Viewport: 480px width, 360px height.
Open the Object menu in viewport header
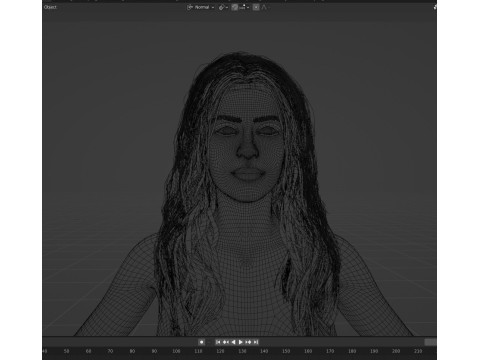tap(50, 7)
